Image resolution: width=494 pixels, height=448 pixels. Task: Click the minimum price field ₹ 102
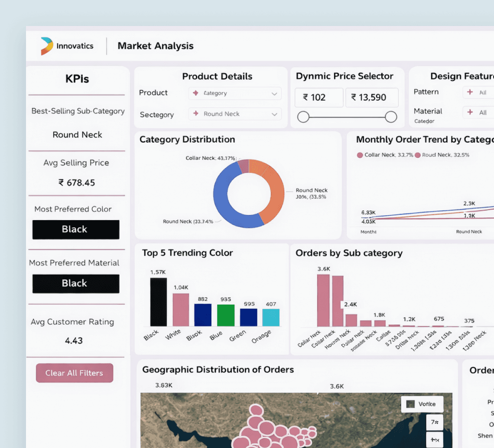(319, 97)
